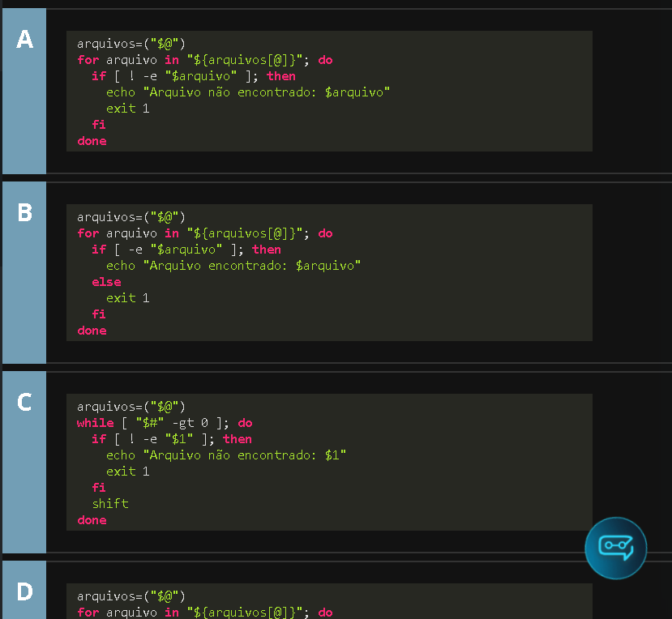
Task: Click 'echo "Arquivo encontrado: $arquivo"' line
Action: click(x=233, y=266)
